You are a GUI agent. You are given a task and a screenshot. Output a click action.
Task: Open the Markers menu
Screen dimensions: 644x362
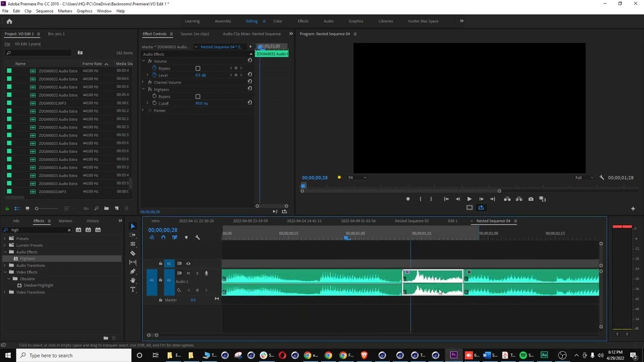click(x=65, y=11)
